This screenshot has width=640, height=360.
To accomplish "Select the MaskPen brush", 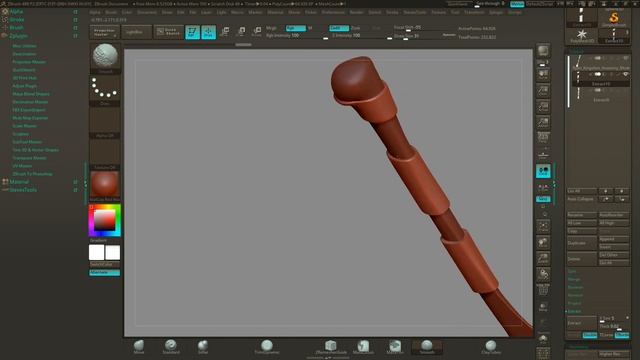I will click(x=395, y=347).
